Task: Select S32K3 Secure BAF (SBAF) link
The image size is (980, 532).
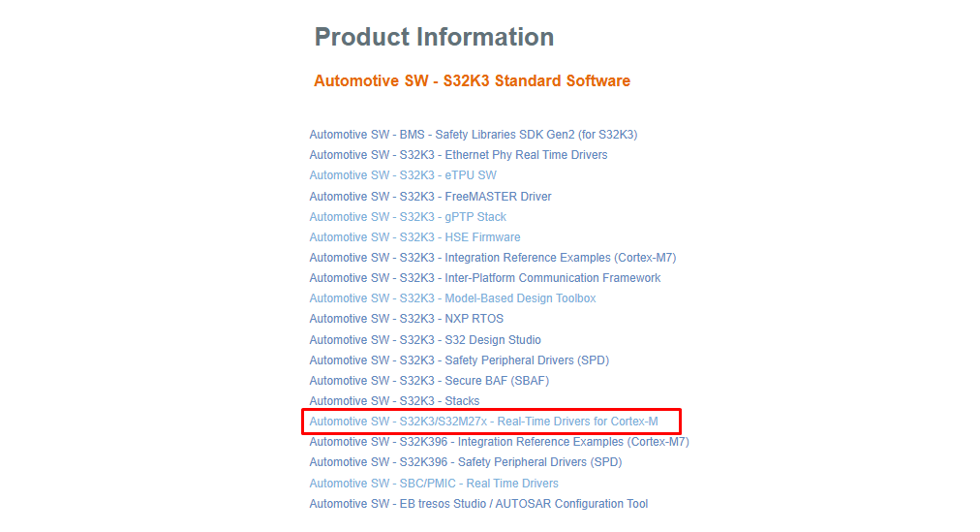Action: (x=429, y=381)
